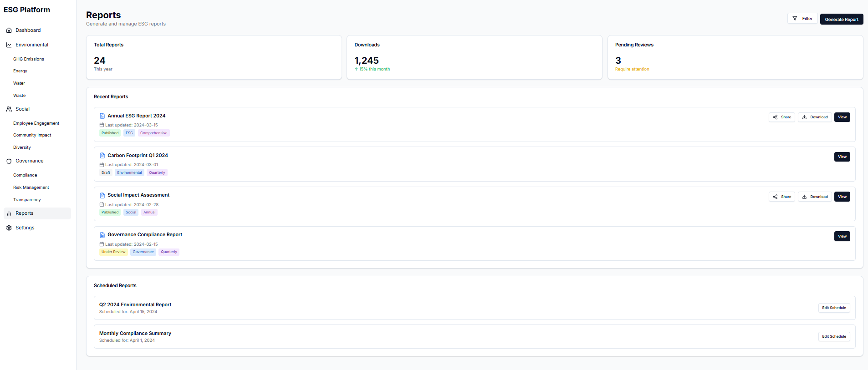Collapse the Social section in sidebar
This screenshot has width=868, height=370.
[21, 109]
